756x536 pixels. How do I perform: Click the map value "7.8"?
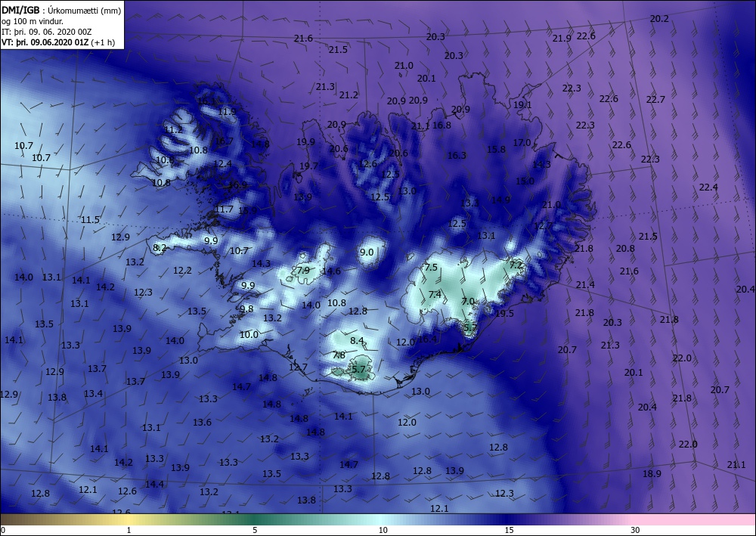pyautogui.click(x=339, y=355)
